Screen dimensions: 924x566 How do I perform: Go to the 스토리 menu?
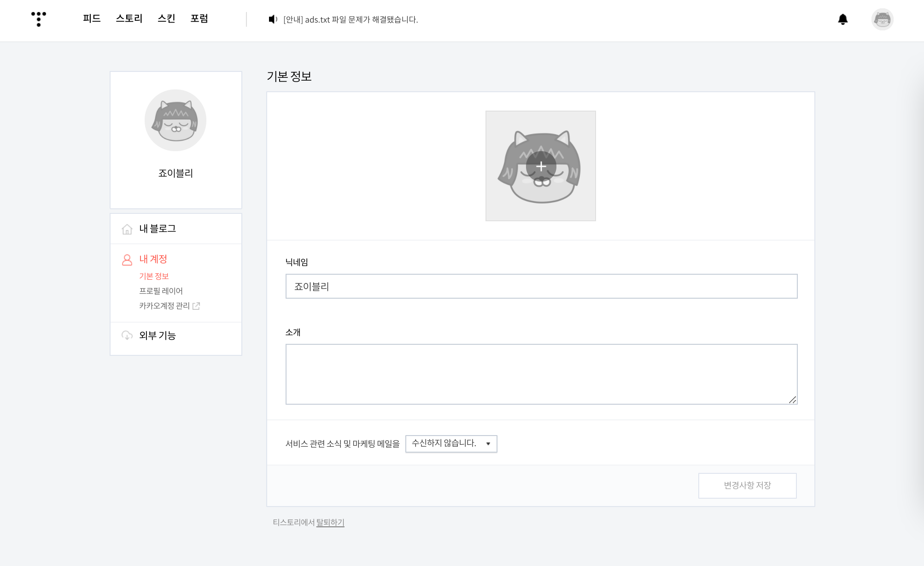tap(129, 18)
